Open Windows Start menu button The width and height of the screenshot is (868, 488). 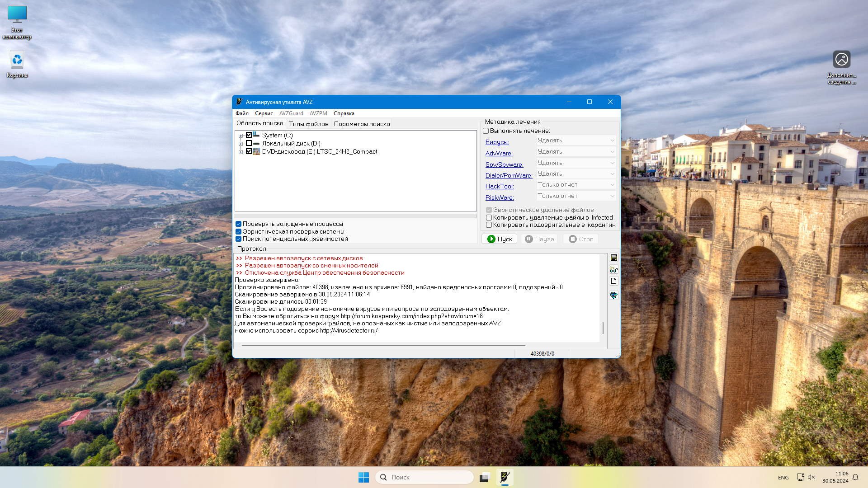[363, 477]
